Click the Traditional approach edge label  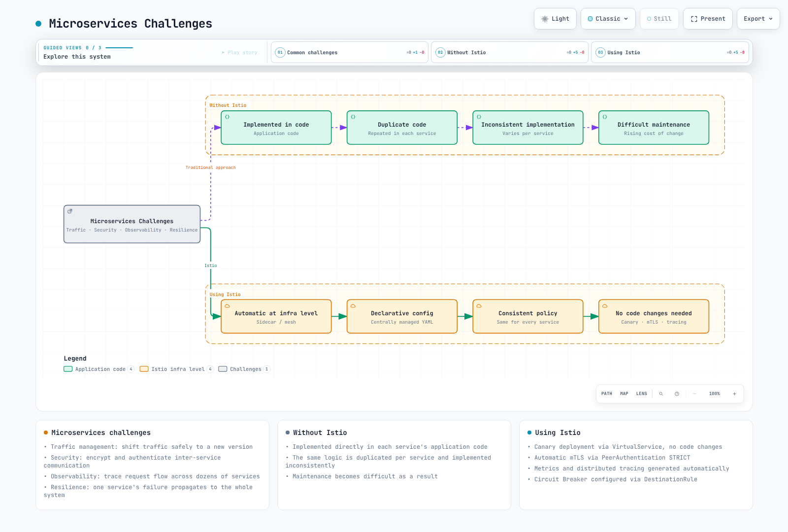pos(211,167)
